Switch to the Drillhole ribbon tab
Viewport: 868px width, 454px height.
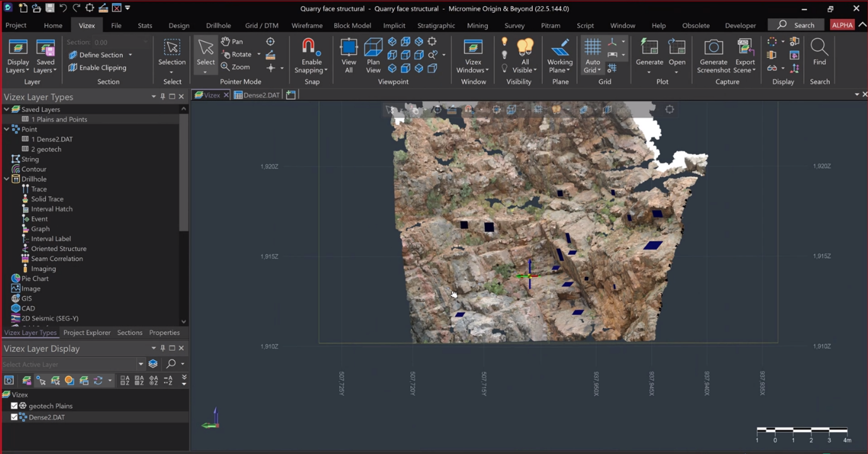pyautogui.click(x=218, y=25)
